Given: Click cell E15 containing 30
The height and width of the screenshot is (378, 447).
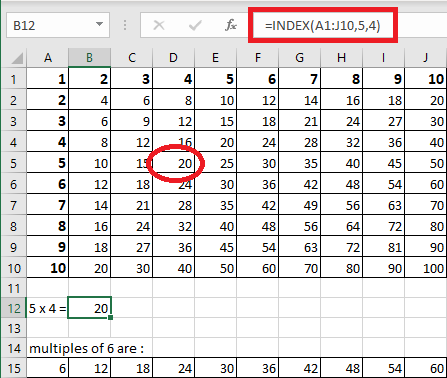Looking at the screenshot, I should pos(216,368).
